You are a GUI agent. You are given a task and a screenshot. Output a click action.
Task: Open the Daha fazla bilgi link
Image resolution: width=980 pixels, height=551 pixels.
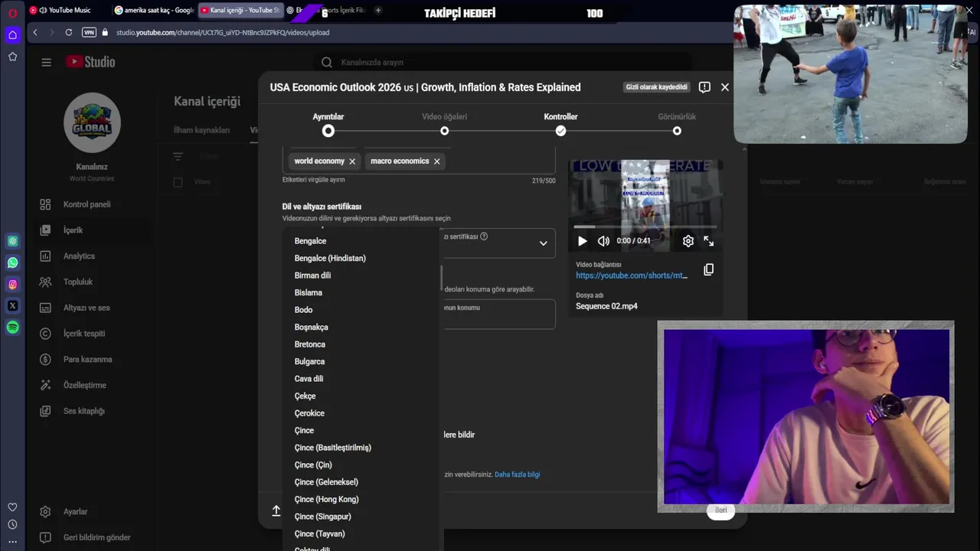518,474
